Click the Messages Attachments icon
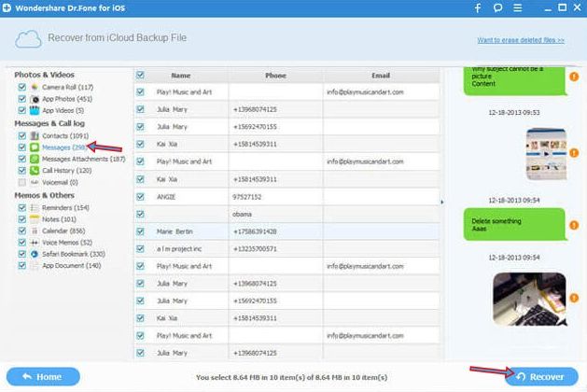Viewport: 587px width, 392px height. (x=35, y=159)
